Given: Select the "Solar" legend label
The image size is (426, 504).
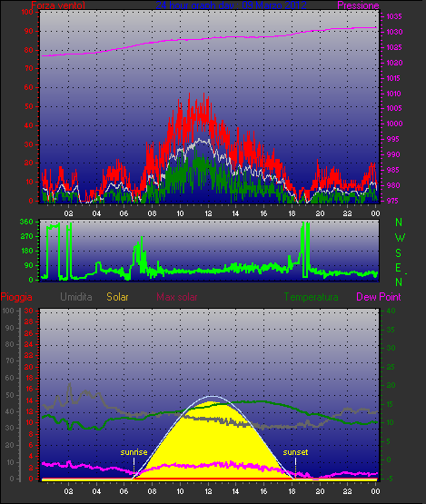Looking at the screenshot, I should pos(117,297).
